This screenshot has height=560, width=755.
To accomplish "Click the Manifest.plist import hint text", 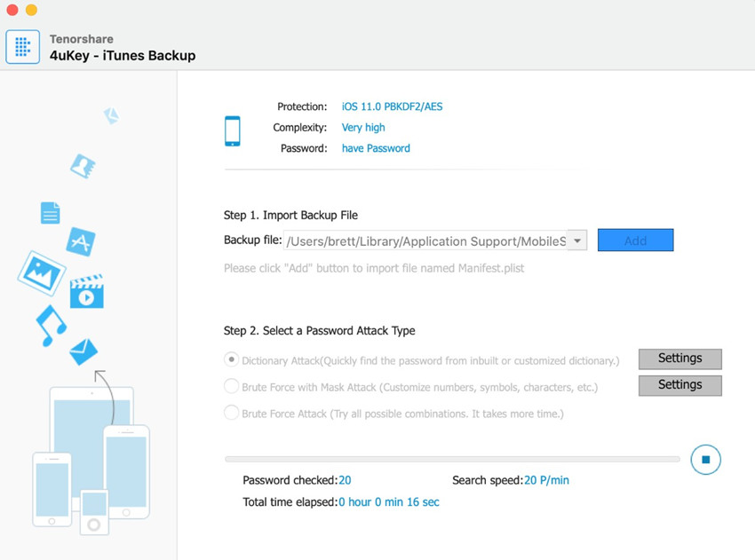I will point(374,268).
